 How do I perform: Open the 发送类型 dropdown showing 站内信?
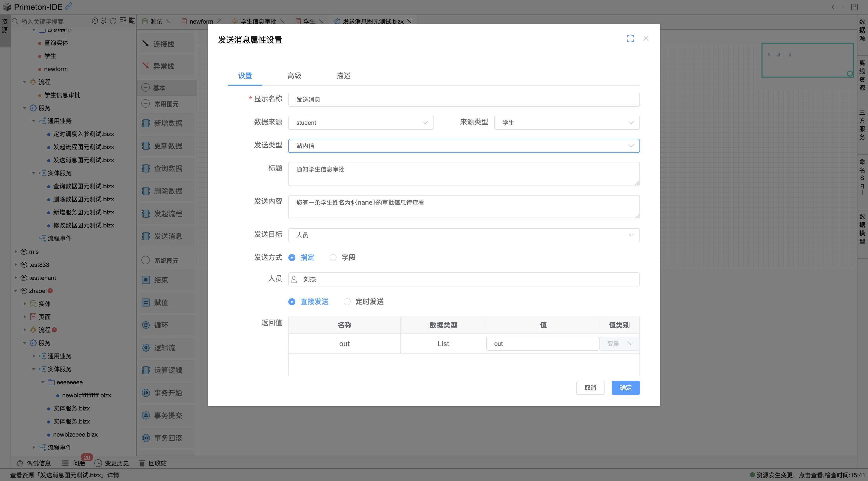[464, 146]
